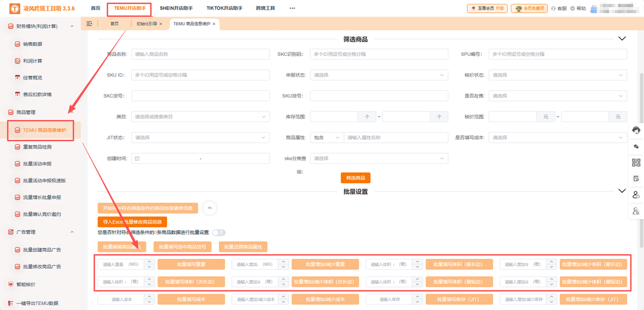Collapse 财务模块(利润计算) sidebar group

click(72, 26)
